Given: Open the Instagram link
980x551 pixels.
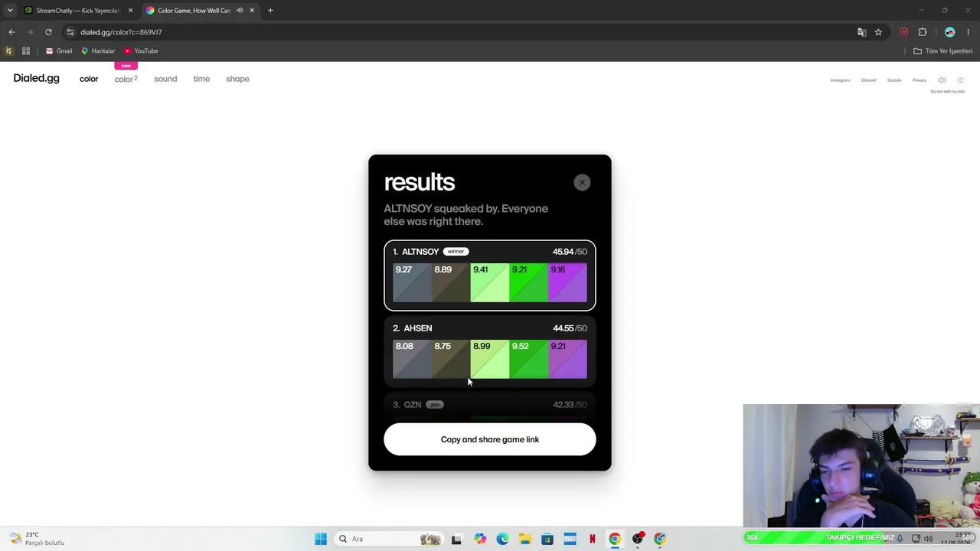Looking at the screenshot, I should click(x=841, y=80).
